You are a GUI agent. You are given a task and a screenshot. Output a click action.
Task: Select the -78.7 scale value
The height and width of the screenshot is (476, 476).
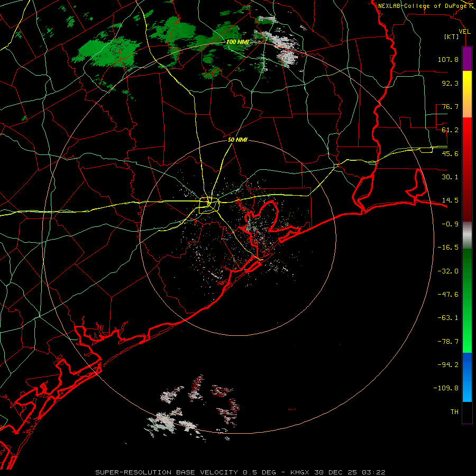coord(448,342)
